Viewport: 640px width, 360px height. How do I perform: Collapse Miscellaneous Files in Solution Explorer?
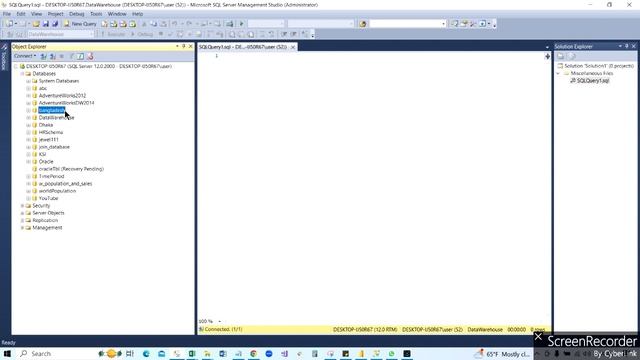558,73
